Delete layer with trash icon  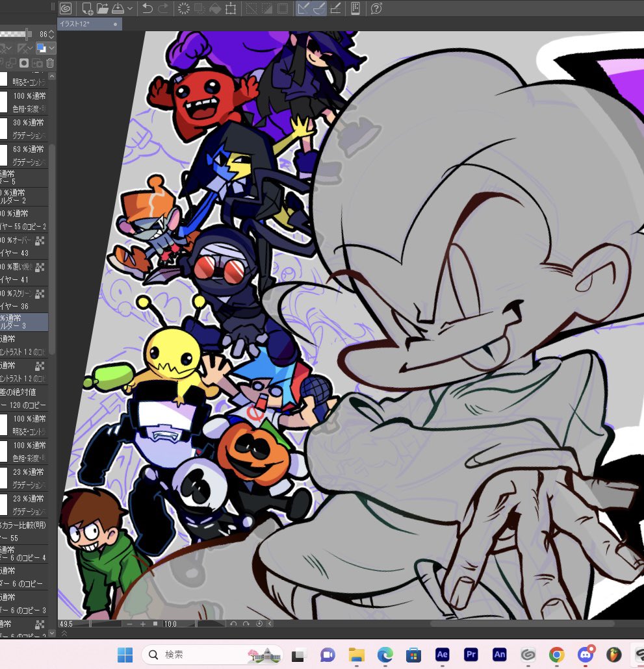coord(50,63)
